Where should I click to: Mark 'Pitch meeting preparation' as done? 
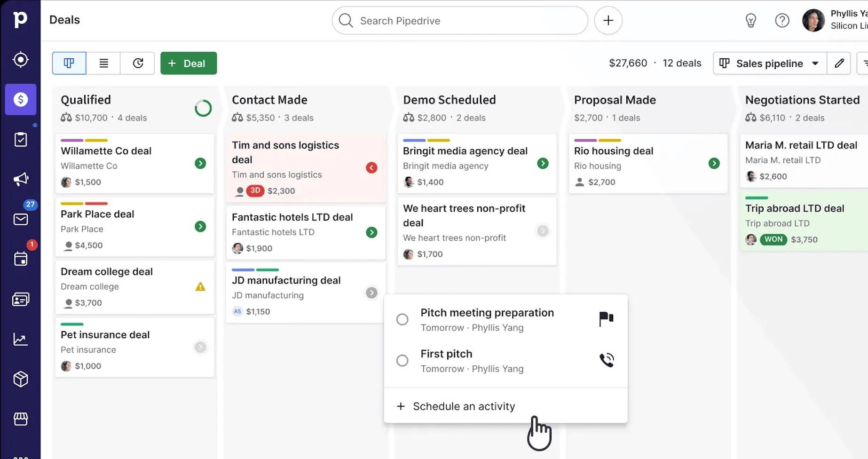click(x=402, y=319)
